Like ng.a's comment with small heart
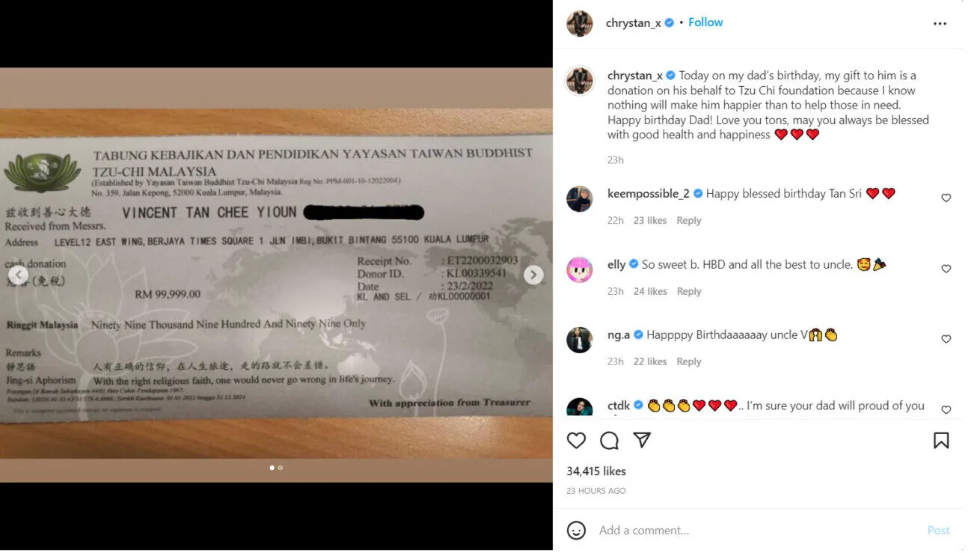Viewport: 980px width, 553px height. (946, 339)
